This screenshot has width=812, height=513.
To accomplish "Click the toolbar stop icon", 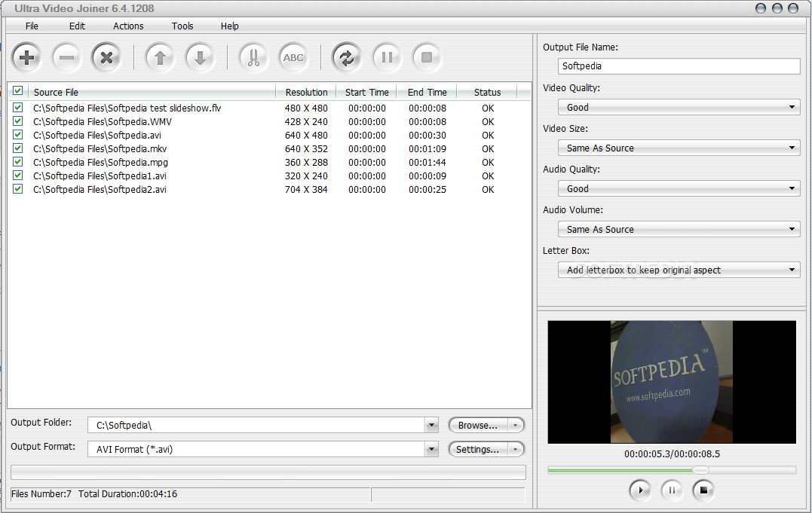I will click(427, 57).
